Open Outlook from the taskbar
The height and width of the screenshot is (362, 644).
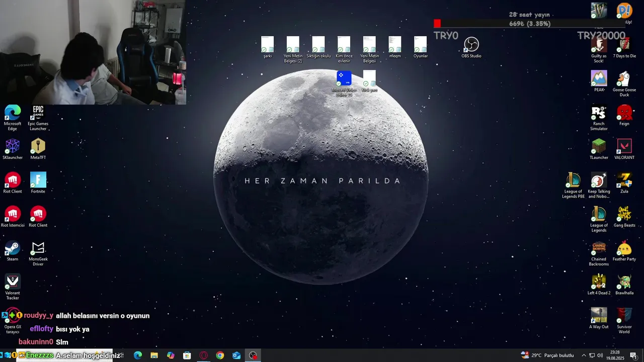[236, 355]
